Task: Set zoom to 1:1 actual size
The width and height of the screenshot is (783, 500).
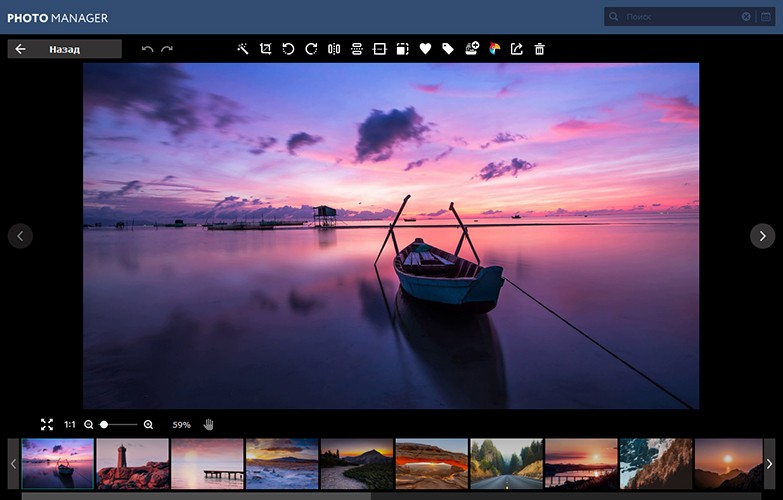Action: click(70, 425)
